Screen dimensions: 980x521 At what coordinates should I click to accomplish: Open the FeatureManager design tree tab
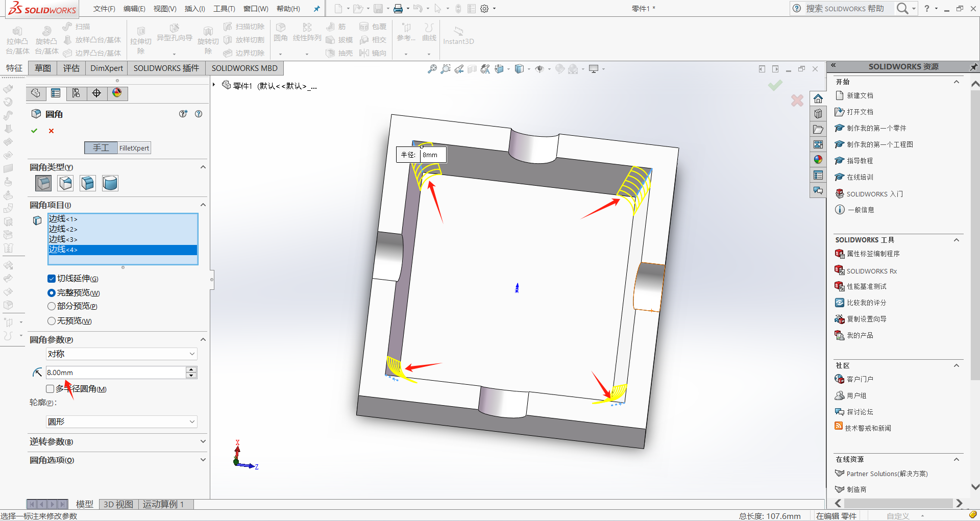(36, 93)
